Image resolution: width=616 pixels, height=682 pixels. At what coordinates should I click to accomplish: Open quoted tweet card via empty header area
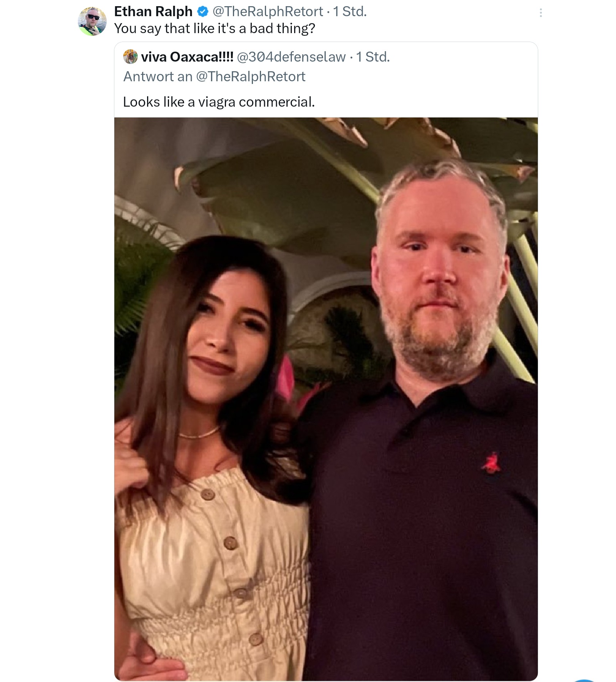(x=462, y=57)
